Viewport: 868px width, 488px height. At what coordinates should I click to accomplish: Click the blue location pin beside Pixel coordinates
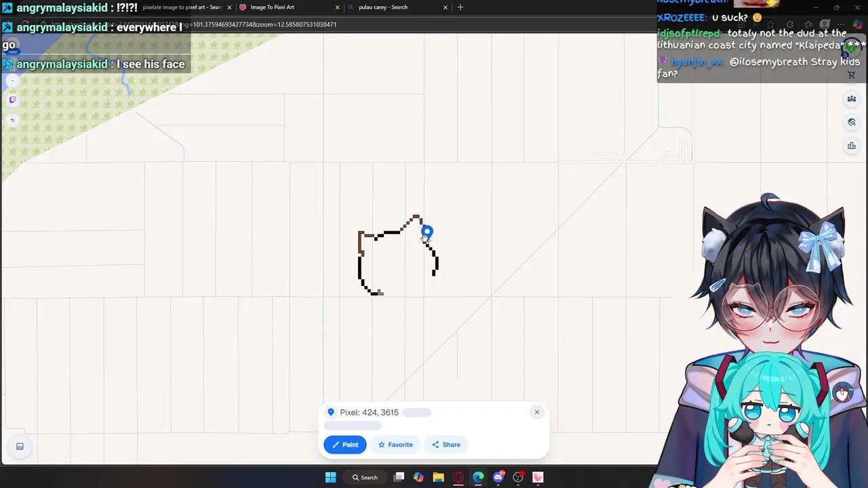[x=331, y=412]
